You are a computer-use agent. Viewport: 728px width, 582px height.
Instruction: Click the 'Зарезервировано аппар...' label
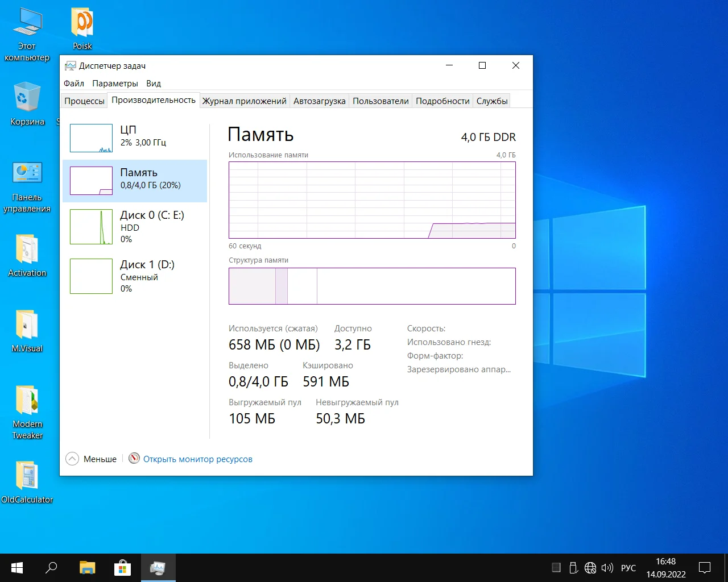(459, 369)
